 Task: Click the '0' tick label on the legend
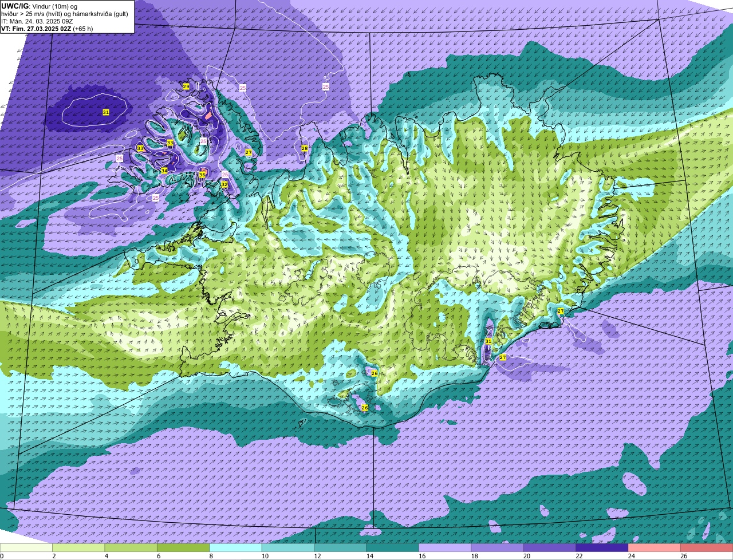[2, 556]
